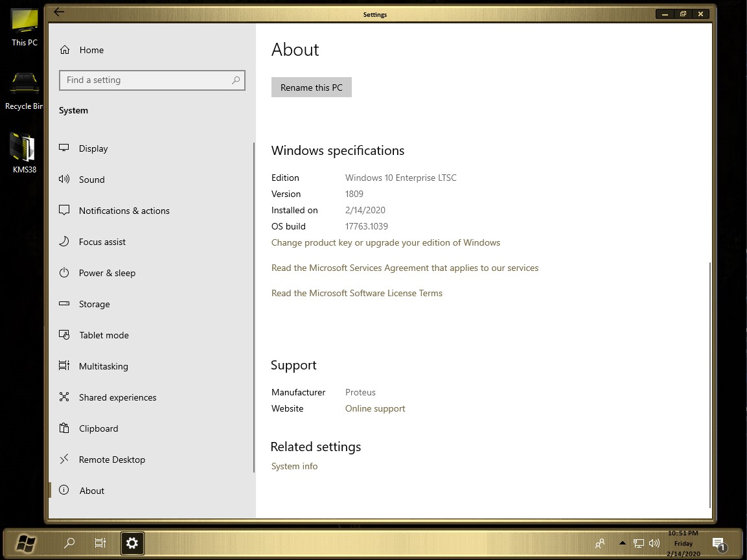Open the Home label in the sidebar
This screenshot has height=560, width=747.
91,50
